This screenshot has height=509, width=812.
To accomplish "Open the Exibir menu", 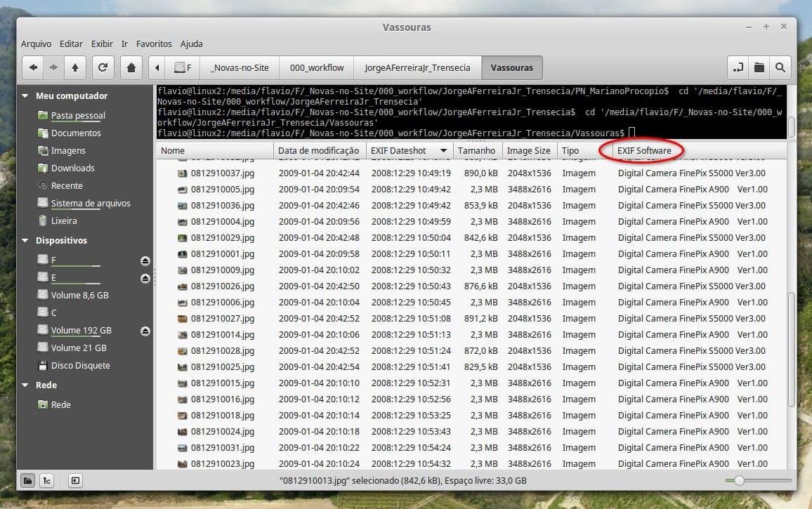I will [x=102, y=44].
